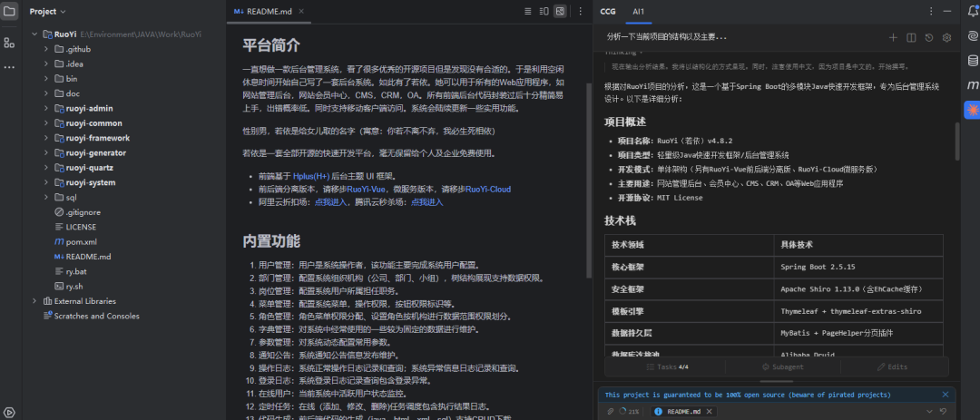Open the Aliyun 点我进入 link
The height and width of the screenshot is (420, 980).
click(330, 202)
